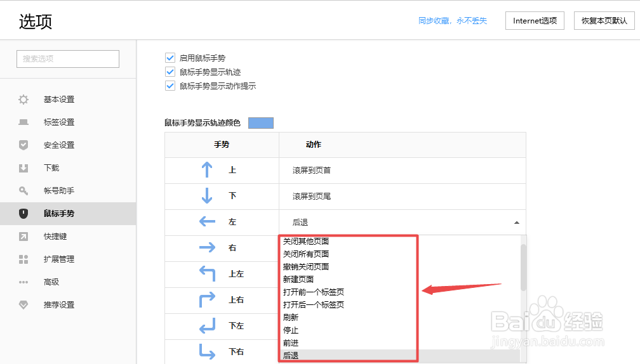Click the down arrow gesture icon 下
Image resolution: width=640 pixels, height=364 pixels.
coord(207,196)
